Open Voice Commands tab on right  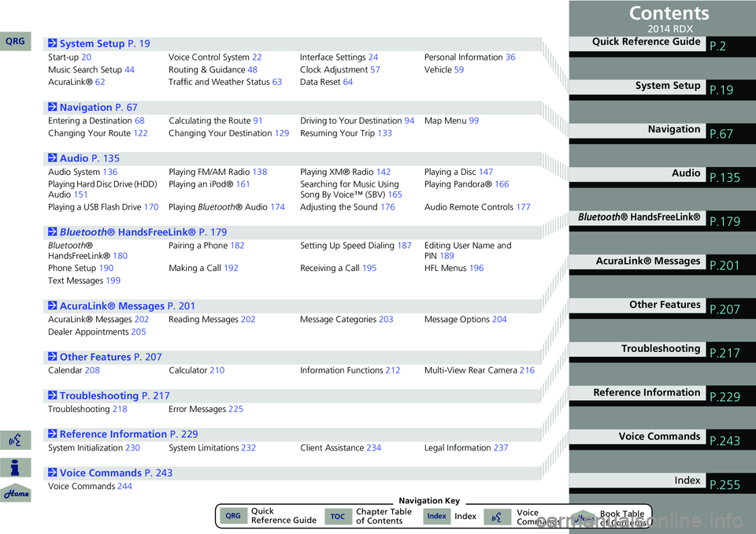click(662, 440)
